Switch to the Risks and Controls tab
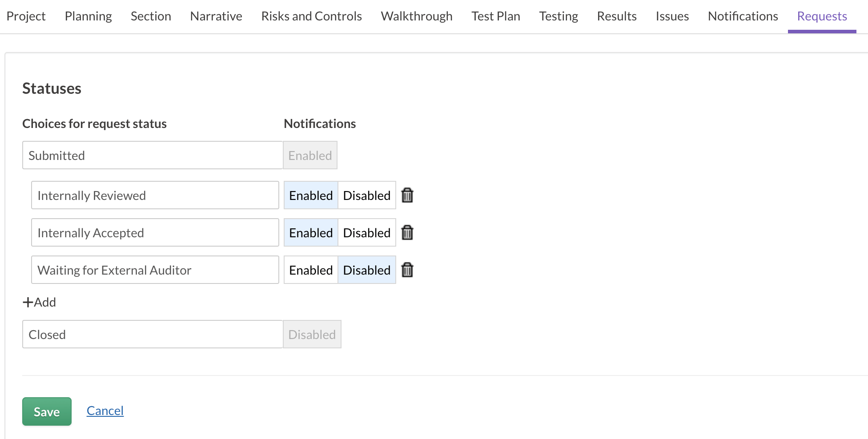 coord(311,16)
